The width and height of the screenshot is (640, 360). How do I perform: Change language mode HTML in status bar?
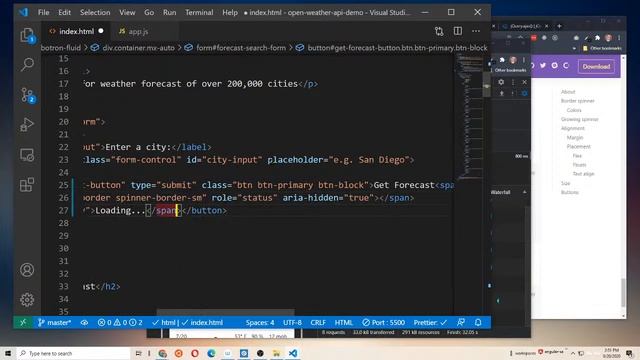[x=344, y=322]
